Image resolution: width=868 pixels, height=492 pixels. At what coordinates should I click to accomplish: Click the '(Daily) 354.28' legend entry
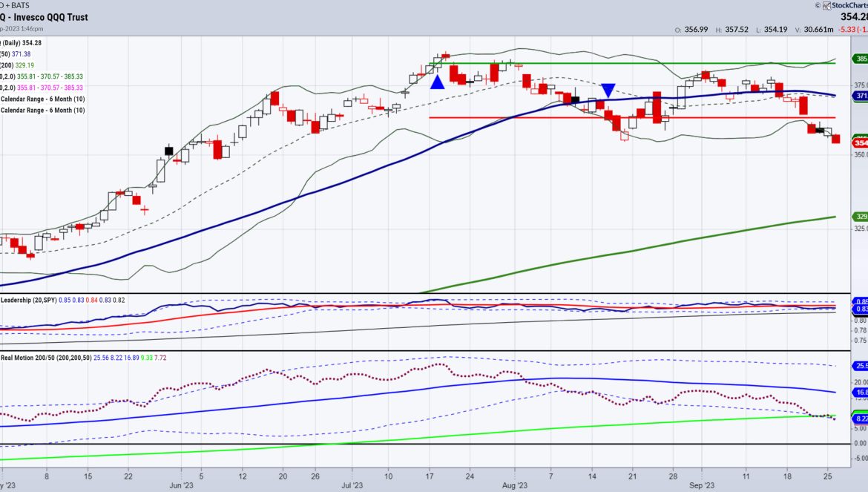(21, 42)
